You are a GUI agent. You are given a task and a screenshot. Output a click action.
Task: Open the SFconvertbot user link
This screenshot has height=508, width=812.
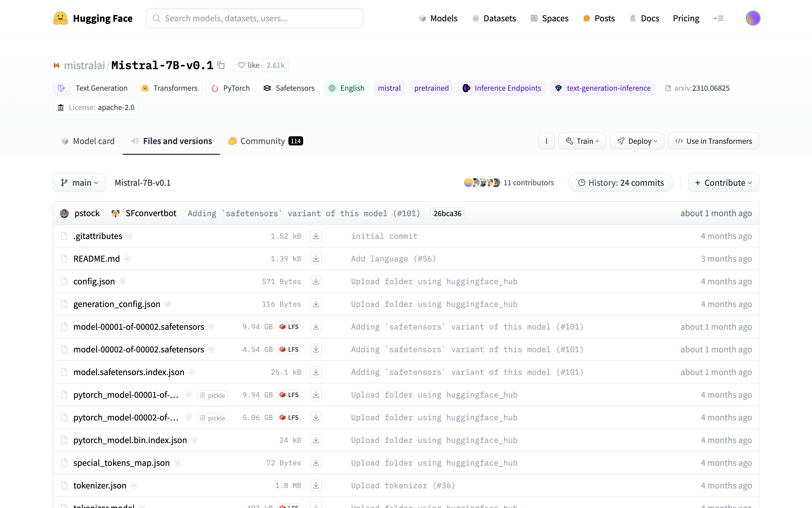coord(151,213)
